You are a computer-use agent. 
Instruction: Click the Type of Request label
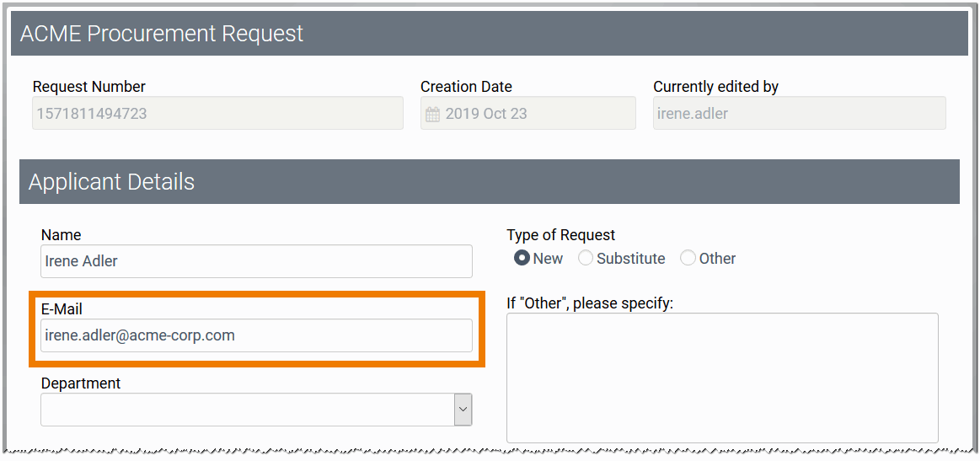point(561,235)
